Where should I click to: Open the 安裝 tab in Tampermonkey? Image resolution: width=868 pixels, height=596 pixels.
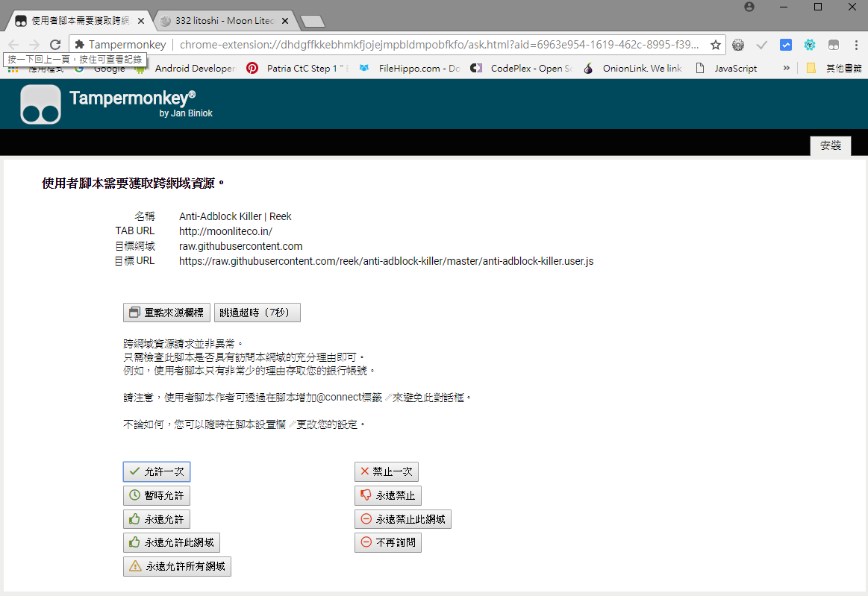coord(831,145)
